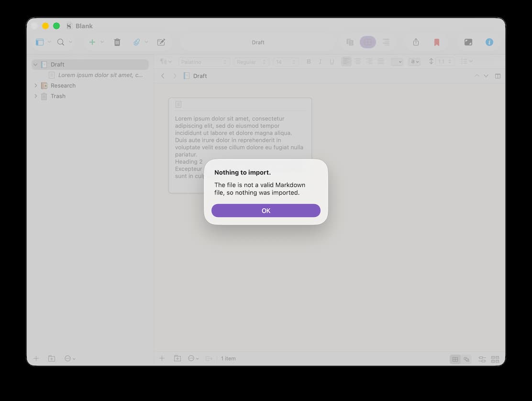Select the Lorem ipsum document in binder
Image resolution: width=532 pixels, height=401 pixels.
[x=100, y=75]
